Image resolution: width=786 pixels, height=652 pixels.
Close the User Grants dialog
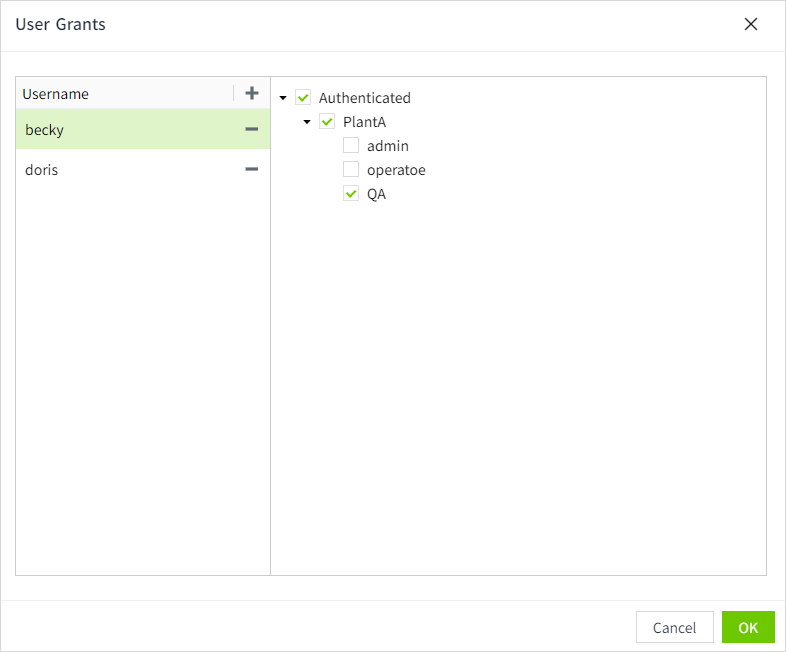coord(751,24)
